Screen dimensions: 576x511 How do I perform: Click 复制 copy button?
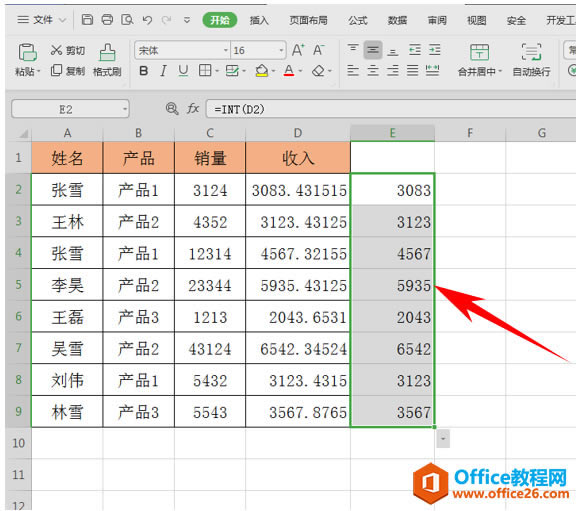tap(68, 71)
